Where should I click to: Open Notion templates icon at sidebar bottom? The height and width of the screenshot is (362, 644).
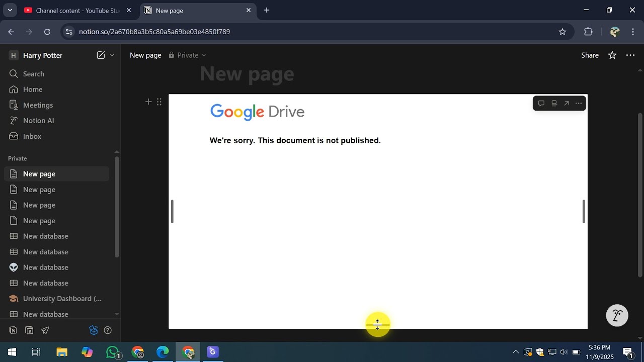[x=13, y=330]
